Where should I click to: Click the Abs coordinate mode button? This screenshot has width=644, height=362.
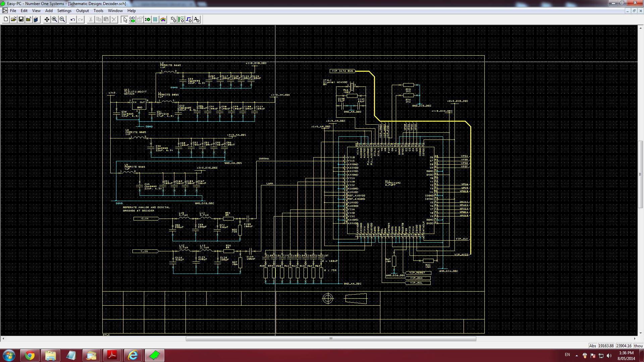click(592, 346)
